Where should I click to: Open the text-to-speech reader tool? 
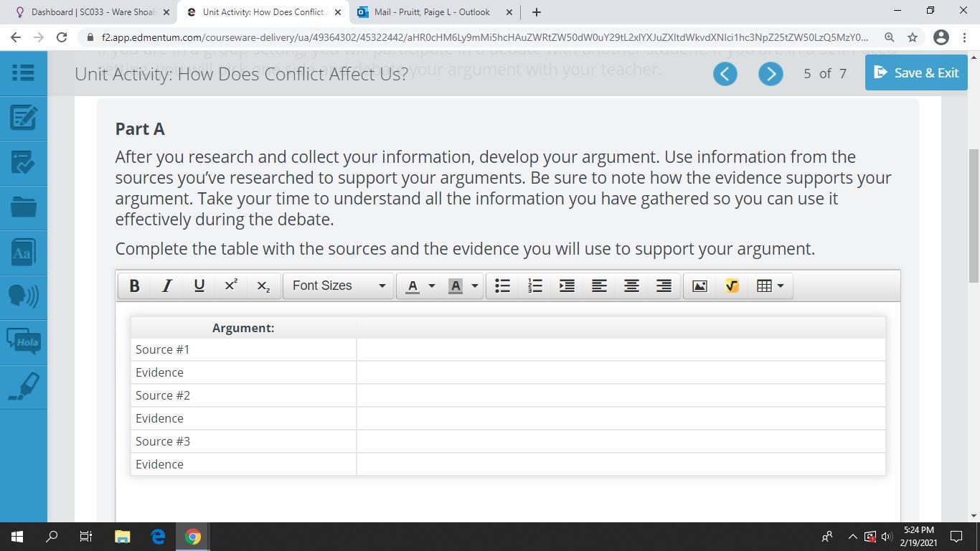(x=24, y=296)
